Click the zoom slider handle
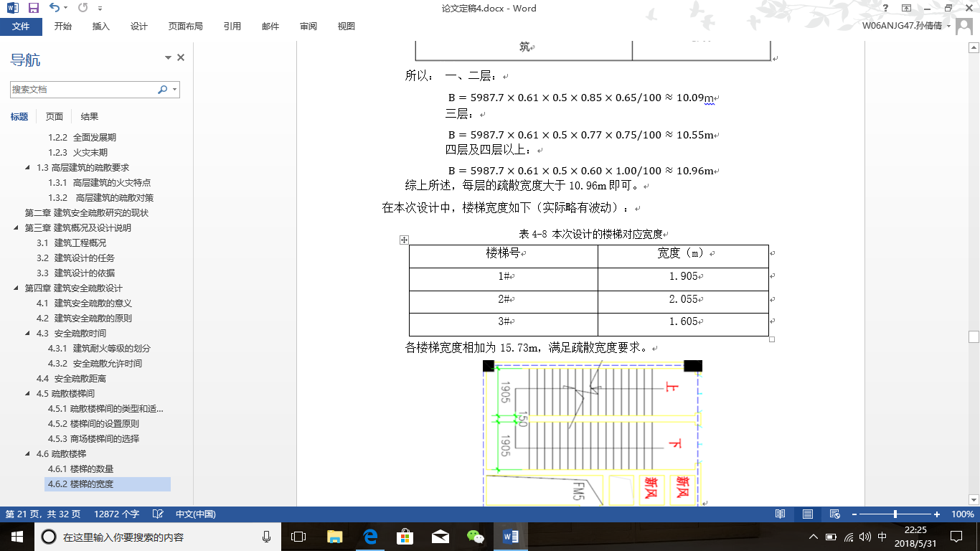The image size is (980, 551). click(x=895, y=514)
